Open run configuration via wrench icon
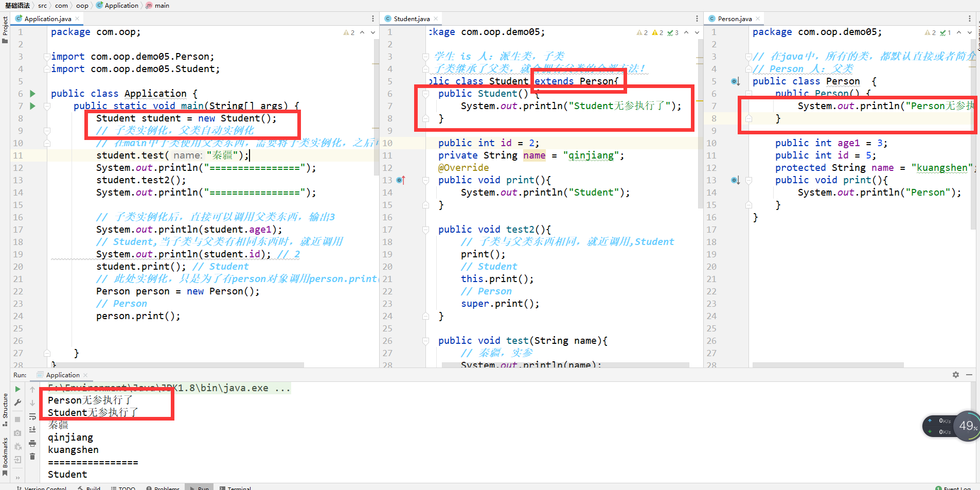Screen dimensions: 980x490 point(17,402)
